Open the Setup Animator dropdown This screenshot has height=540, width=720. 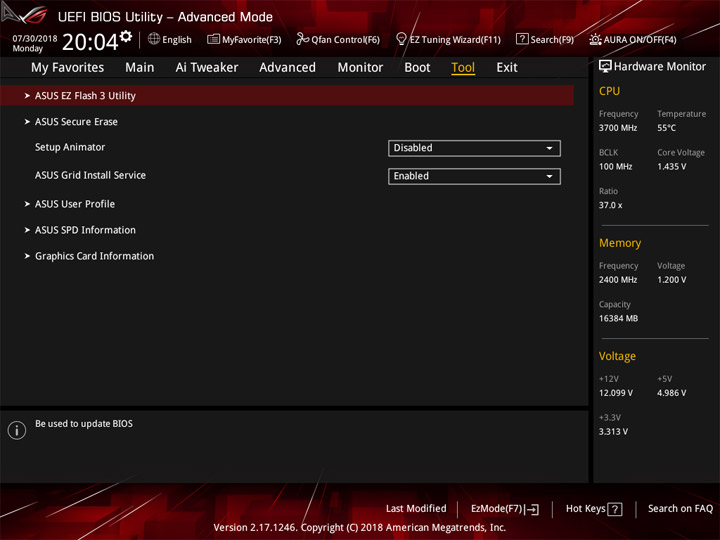click(474, 148)
